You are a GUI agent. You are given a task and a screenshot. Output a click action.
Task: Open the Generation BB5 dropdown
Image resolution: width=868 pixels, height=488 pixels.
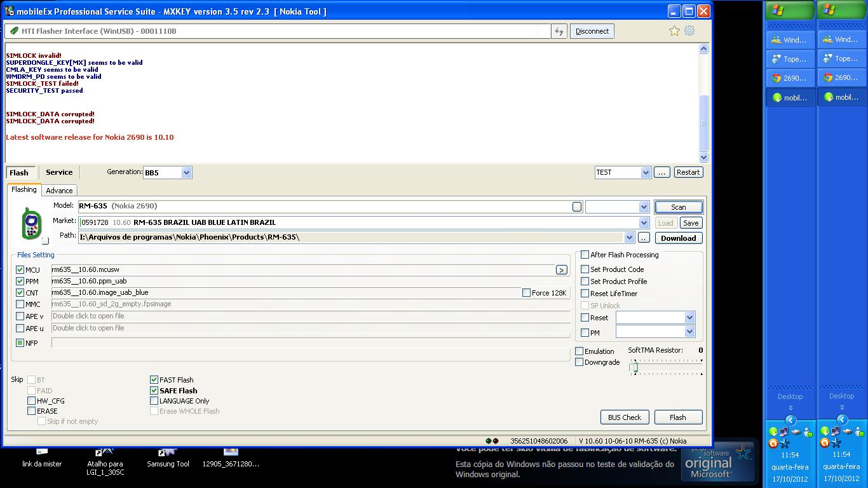[x=186, y=172]
